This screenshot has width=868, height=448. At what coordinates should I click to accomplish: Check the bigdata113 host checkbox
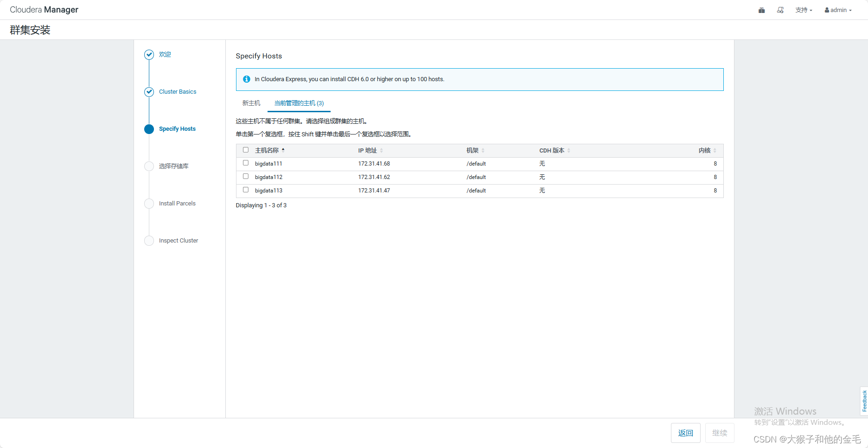pos(246,190)
